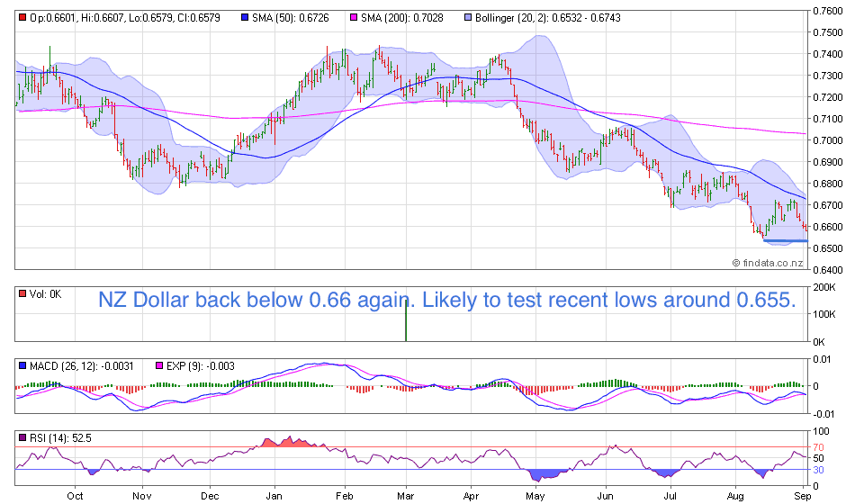The width and height of the screenshot is (846, 504).
Task: Click the RSI 30 oversold level label
Action: [819, 470]
